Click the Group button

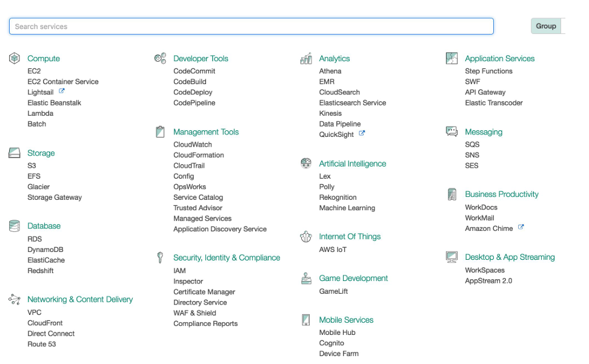click(546, 26)
